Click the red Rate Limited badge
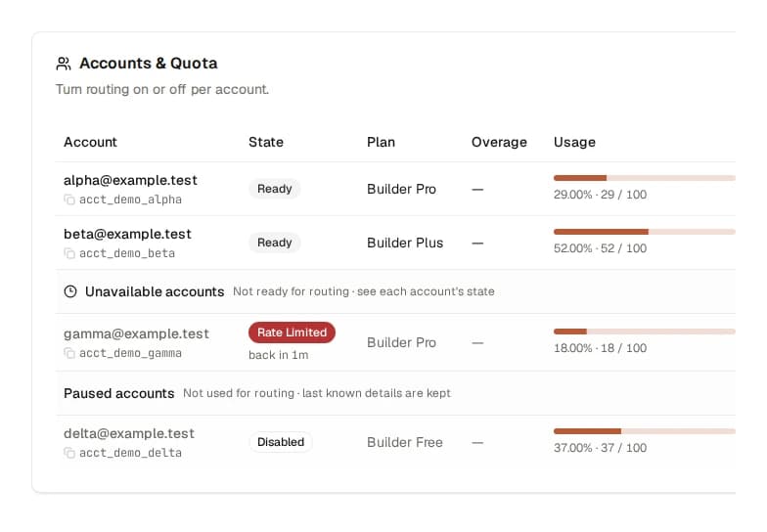The height and width of the screenshot is (532, 767). 292,332
